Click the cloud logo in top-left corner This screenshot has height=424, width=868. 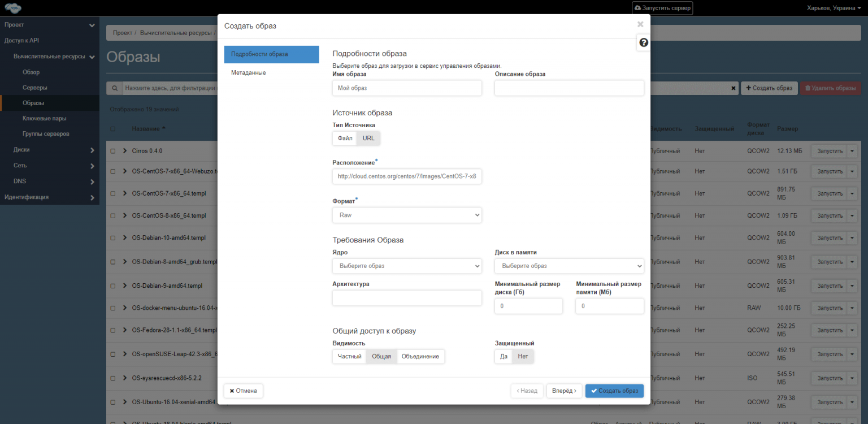(x=13, y=8)
